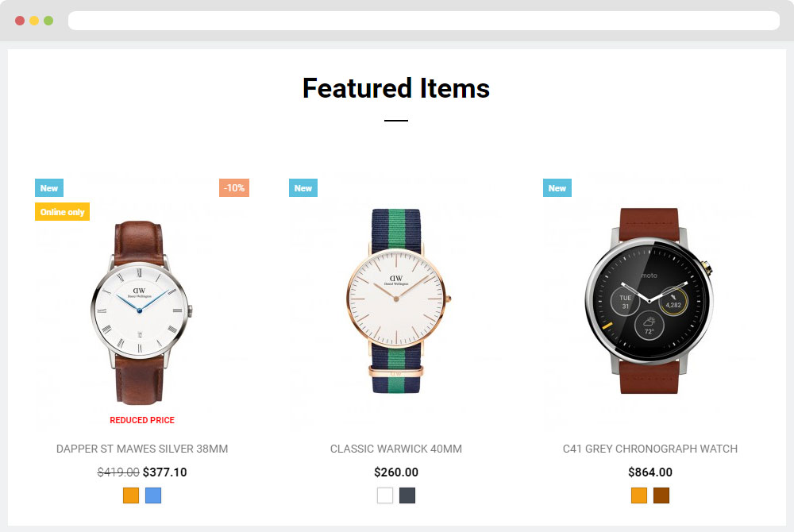Choose dark grey swatch for Classic Warwick

click(x=407, y=495)
